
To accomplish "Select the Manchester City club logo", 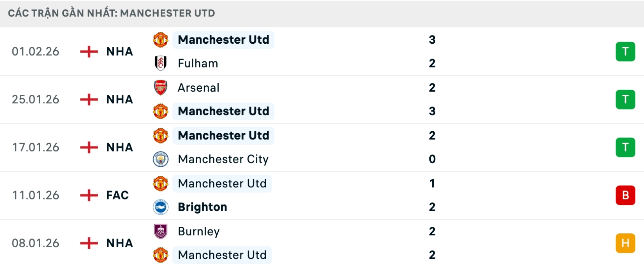I will click(x=161, y=159).
